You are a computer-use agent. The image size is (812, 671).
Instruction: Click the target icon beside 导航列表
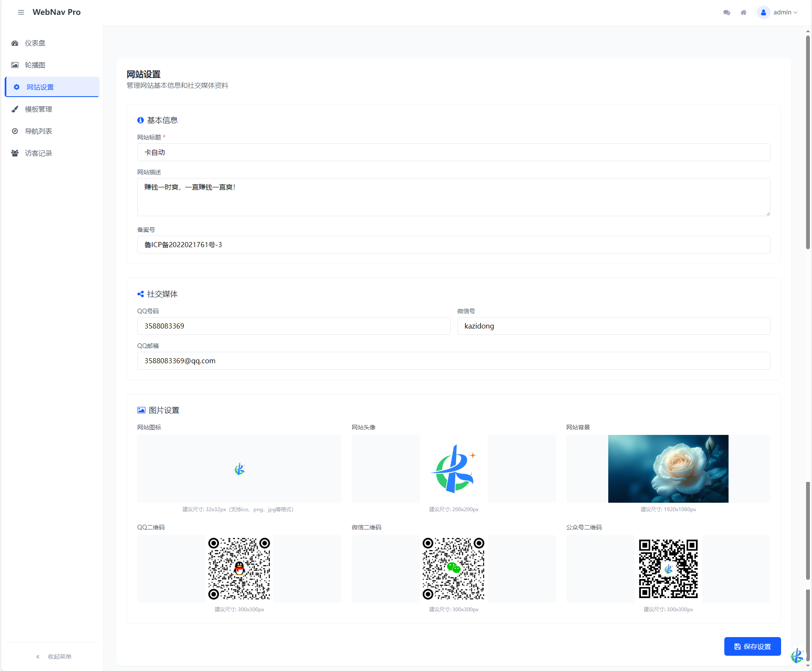coord(15,131)
